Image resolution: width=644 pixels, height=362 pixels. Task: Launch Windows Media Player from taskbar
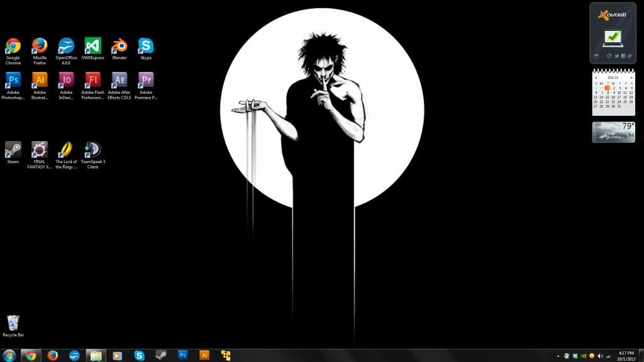(x=118, y=356)
